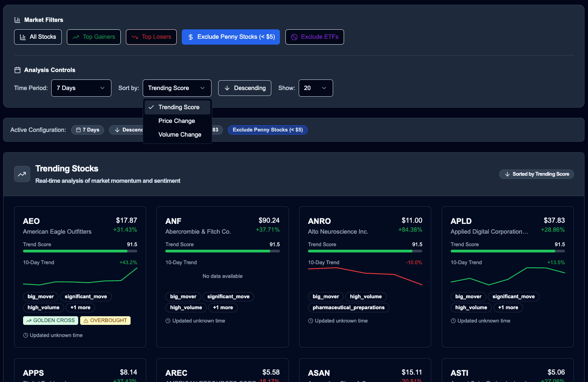Click the warning triangle in the OVERBOUGHT badge
The image size is (588, 382).
(x=86, y=320)
